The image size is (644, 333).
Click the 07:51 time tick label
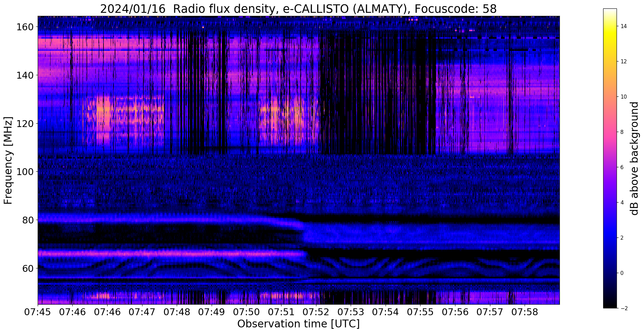pos(281,312)
